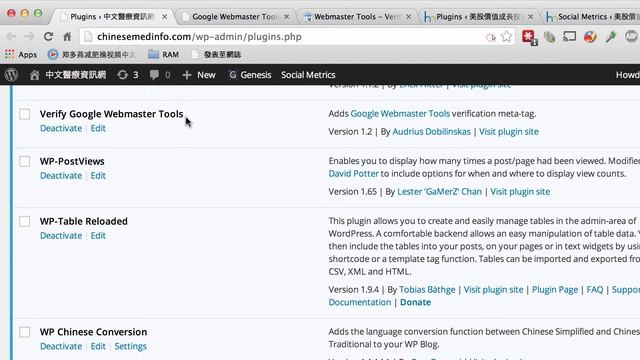Open the New content menu
The width and height of the screenshot is (640, 360).
coord(199,75)
